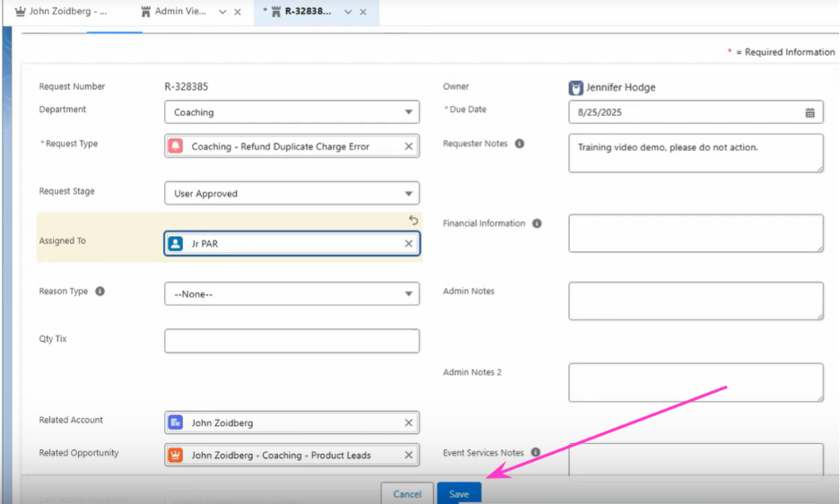Show Reason Type help info
Screen dimensions: 840x504
pos(101,291)
